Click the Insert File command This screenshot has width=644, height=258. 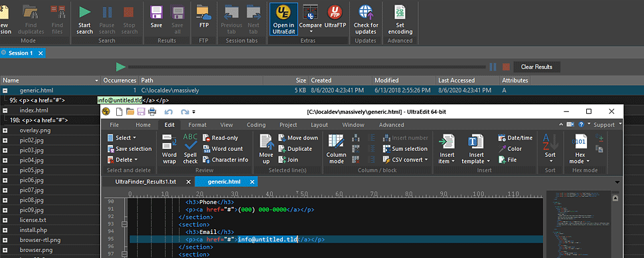tap(508, 160)
